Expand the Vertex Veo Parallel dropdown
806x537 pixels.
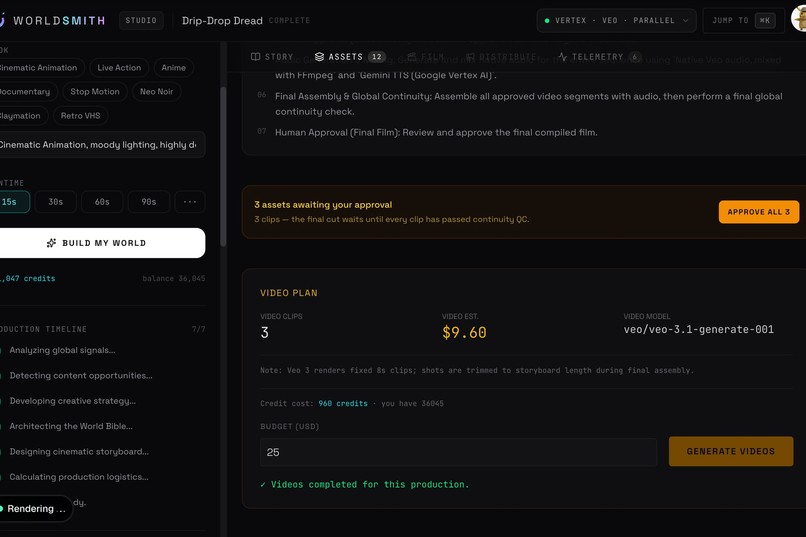pyautogui.click(x=616, y=21)
